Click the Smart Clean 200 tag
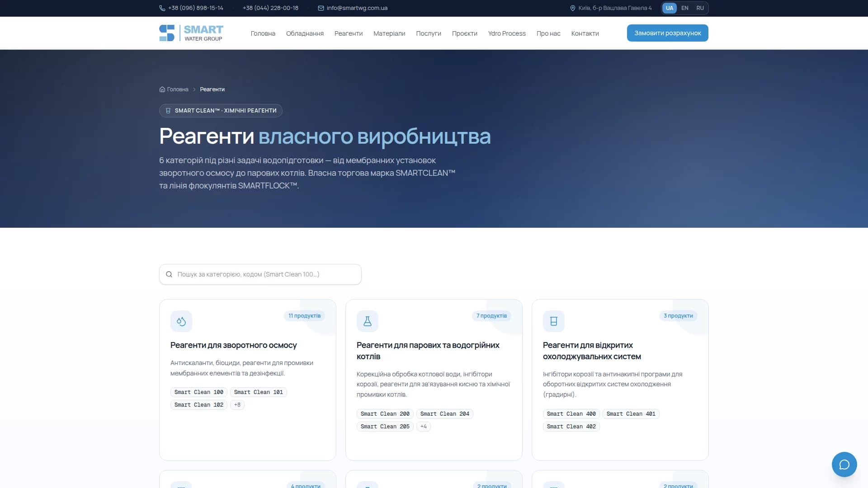Image resolution: width=868 pixels, height=488 pixels. (x=385, y=414)
